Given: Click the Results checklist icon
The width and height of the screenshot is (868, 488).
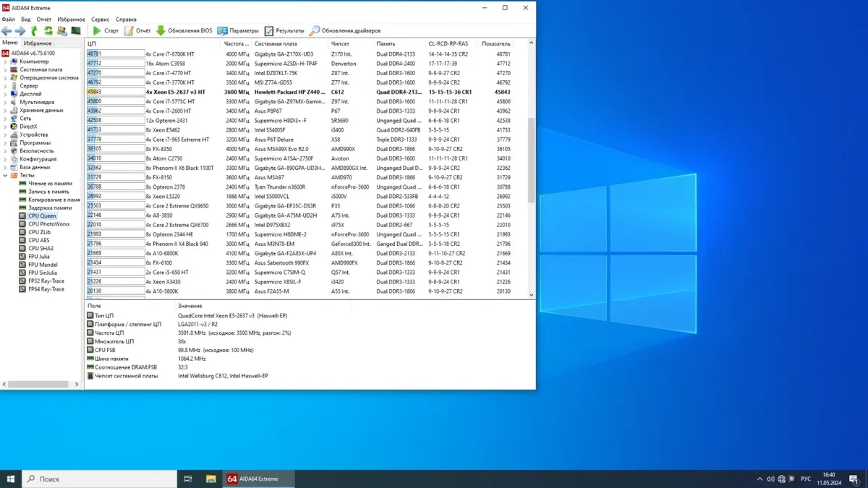Looking at the screenshot, I should 269,31.
